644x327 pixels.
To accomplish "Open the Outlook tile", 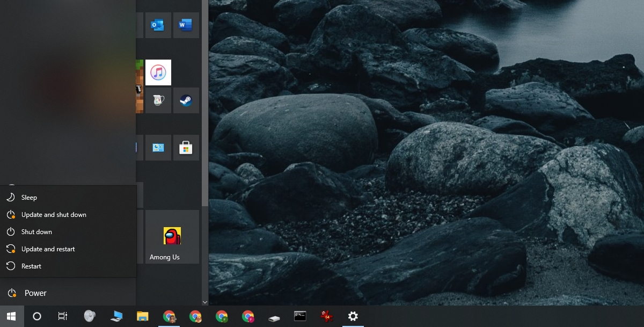I will click(158, 25).
